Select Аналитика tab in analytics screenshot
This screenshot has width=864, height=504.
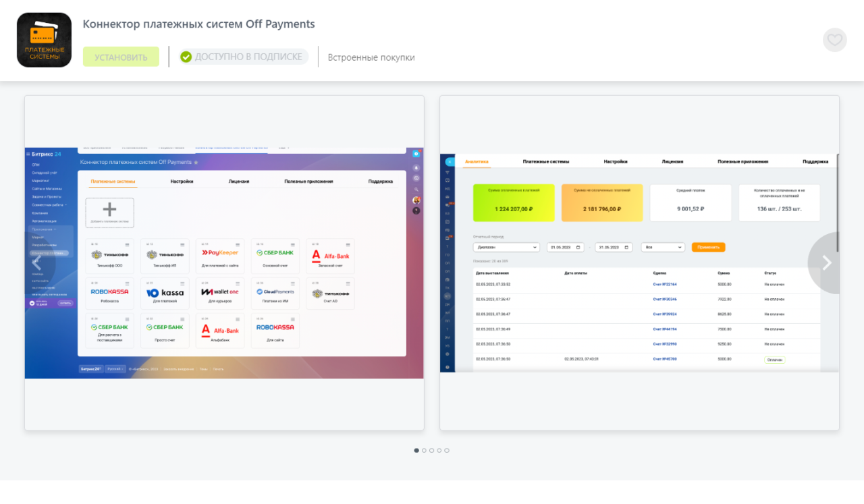[x=477, y=162]
